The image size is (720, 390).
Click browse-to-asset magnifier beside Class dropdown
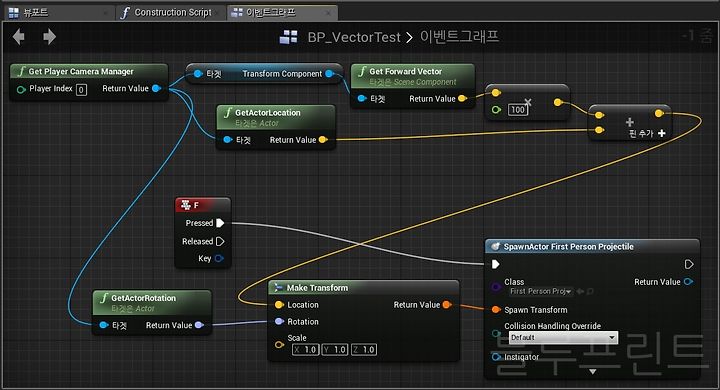click(590, 291)
